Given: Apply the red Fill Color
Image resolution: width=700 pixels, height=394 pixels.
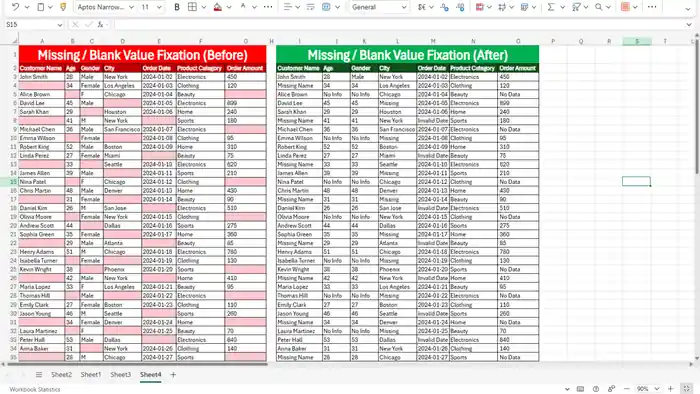Looking at the screenshot, I should point(217,7).
